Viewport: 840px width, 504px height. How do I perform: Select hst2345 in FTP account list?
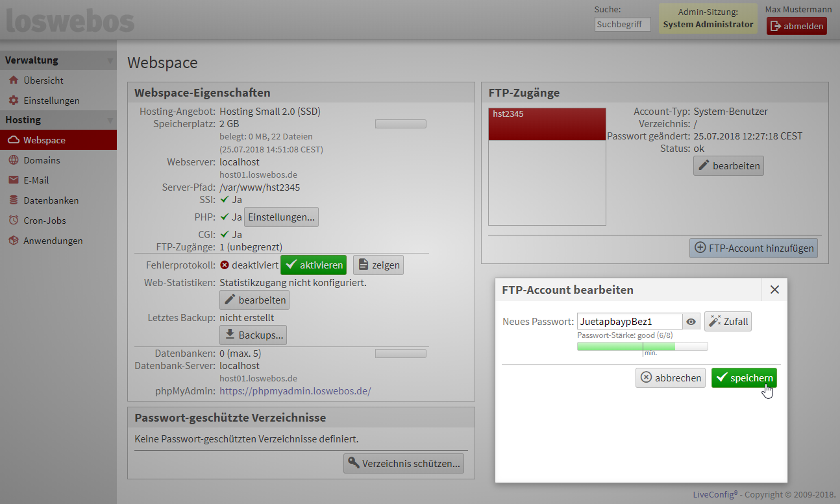click(547, 114)
